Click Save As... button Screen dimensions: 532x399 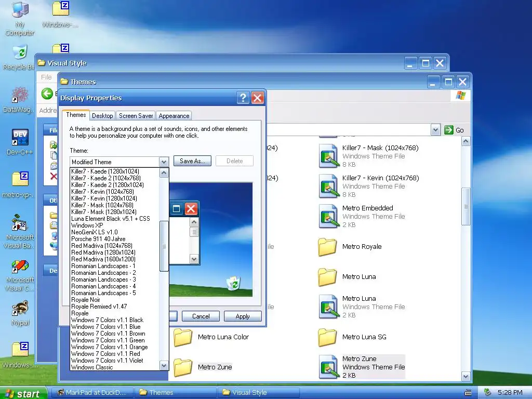(192, 161)
